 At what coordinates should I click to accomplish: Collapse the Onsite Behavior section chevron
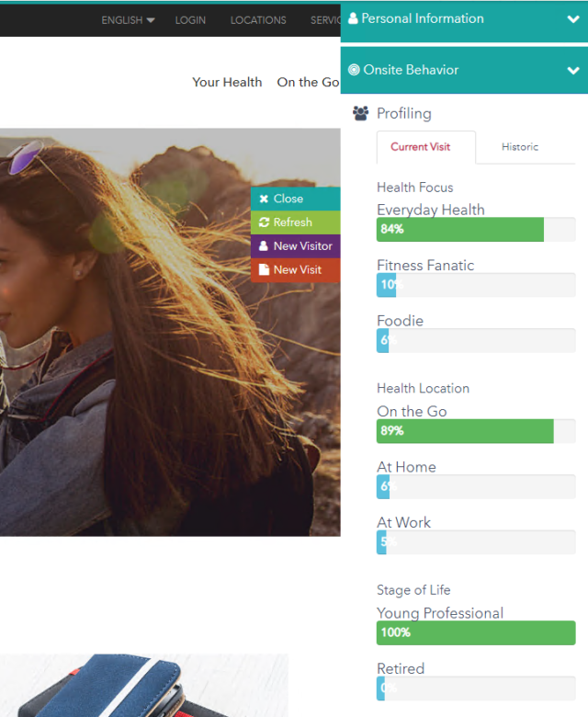[573, 71]
